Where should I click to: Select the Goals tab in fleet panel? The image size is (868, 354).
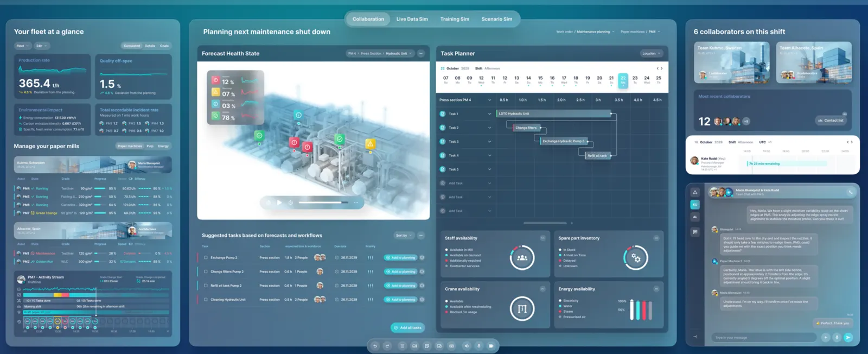tap(164, 46)
